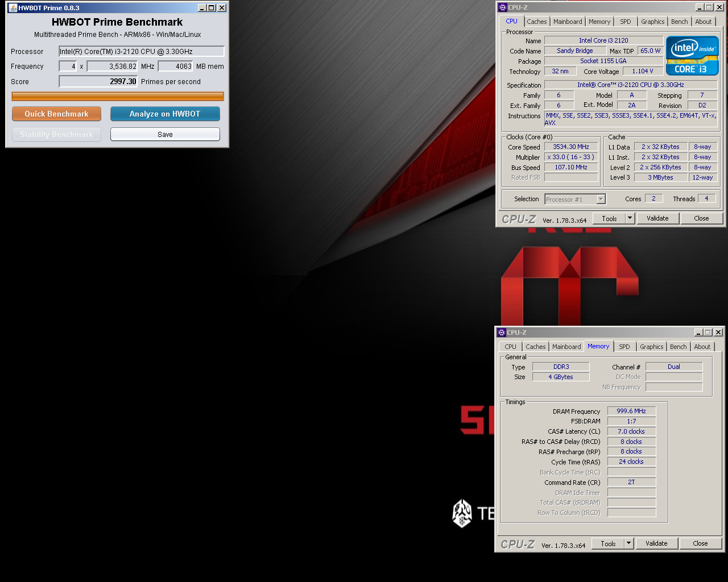Image resolution: width=728 pixels, height=582 pixels.
Task: Click Level 3 cache value 3 MBytes
Action: tap(660, 177)
